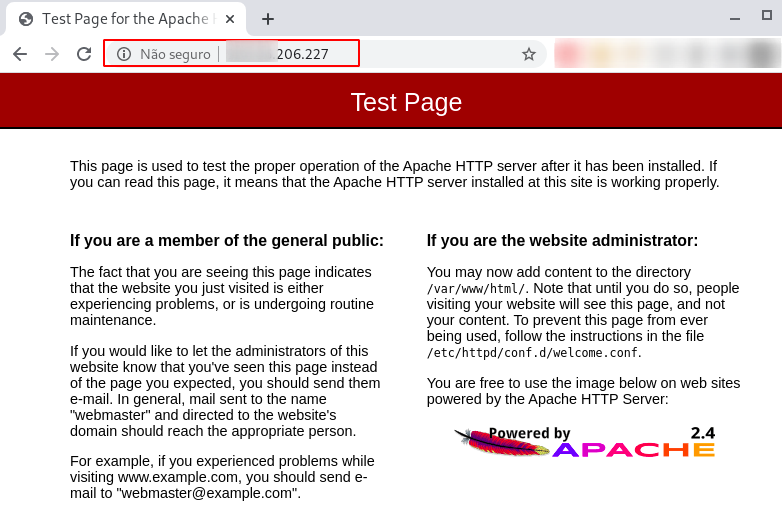Reload the page with the refresh icon
The image size is (782, 513).
click(x=84, y=54)
